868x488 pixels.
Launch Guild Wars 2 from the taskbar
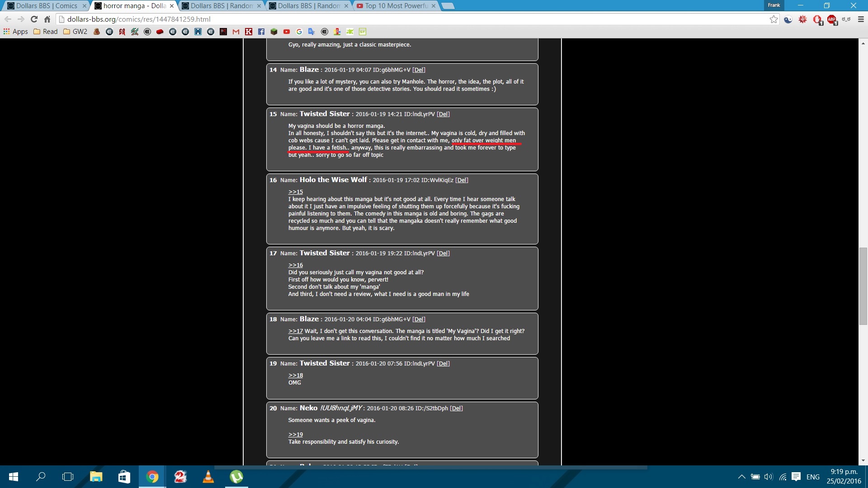click(180, 477)
